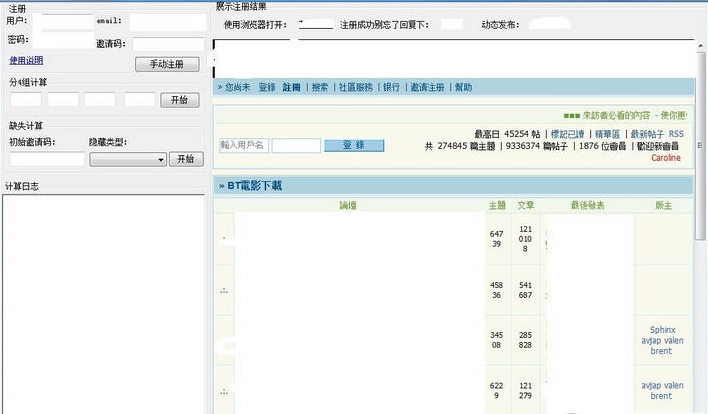Go to 銀行 in the navigation bar
This screenshot has height=414, width=708.
(391, 87)
